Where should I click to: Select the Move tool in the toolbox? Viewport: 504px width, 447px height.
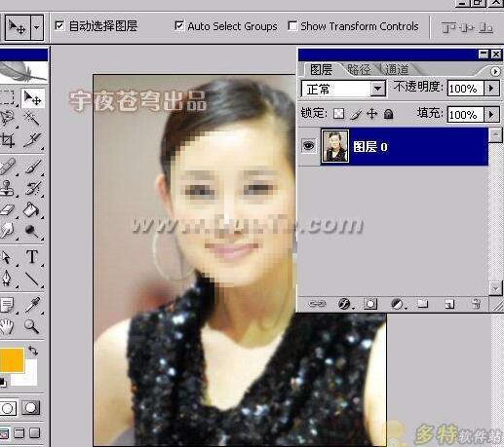(32, 97)
